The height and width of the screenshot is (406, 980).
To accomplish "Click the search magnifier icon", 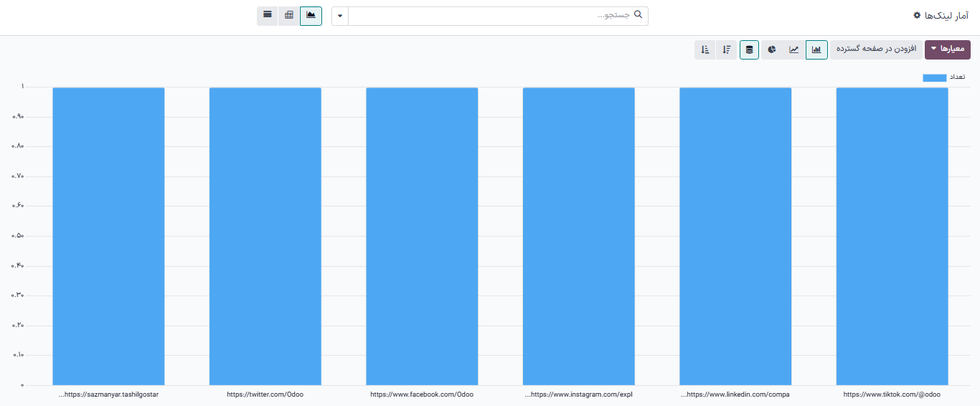I will 636,15.
